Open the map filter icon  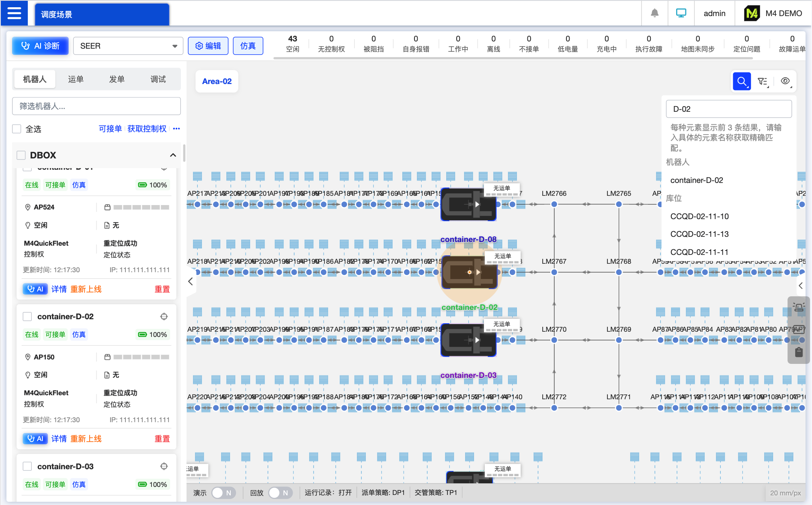pyautogui.click(x=763, y=81)
